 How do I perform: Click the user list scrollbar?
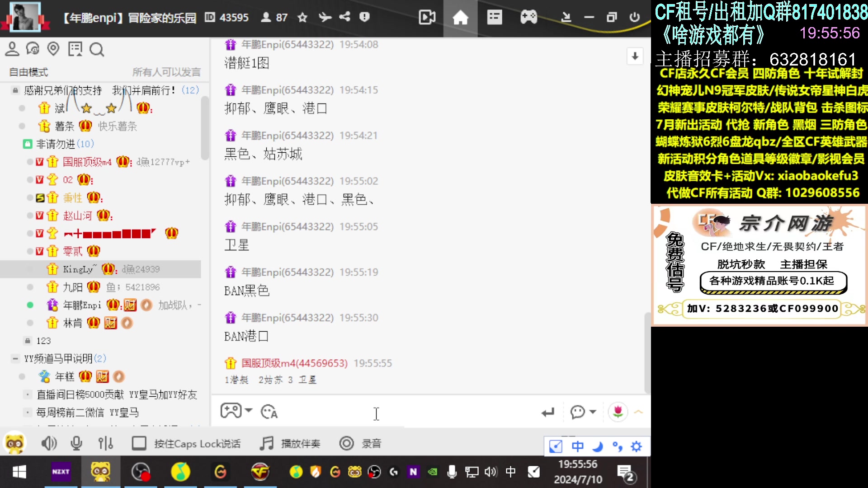coord(205,128)
